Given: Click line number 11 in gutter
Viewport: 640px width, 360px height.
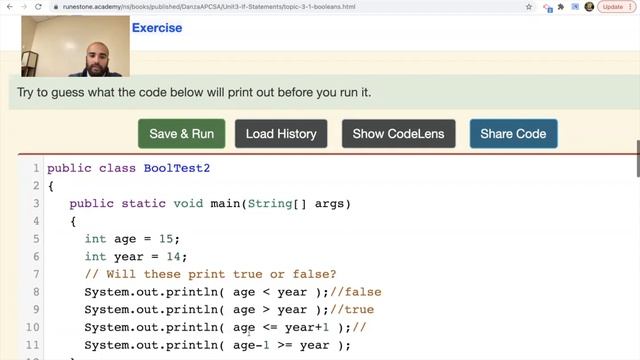Looking at the screenshot, I should [x=33, y=345].
